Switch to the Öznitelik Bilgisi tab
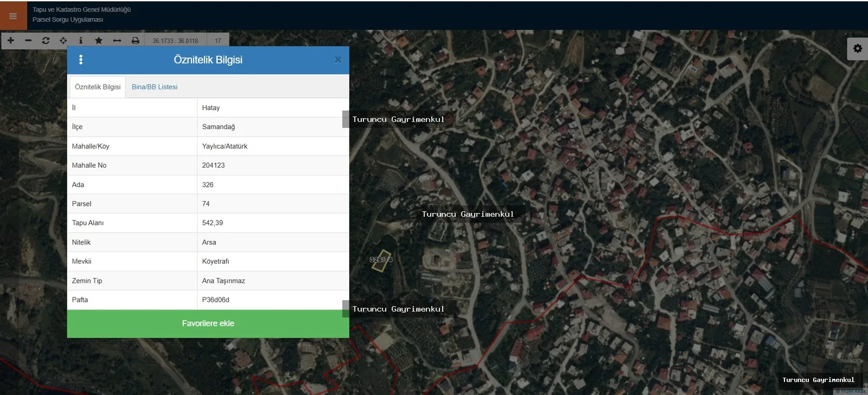This screenshot has width=868, height=395. (98, 87)
